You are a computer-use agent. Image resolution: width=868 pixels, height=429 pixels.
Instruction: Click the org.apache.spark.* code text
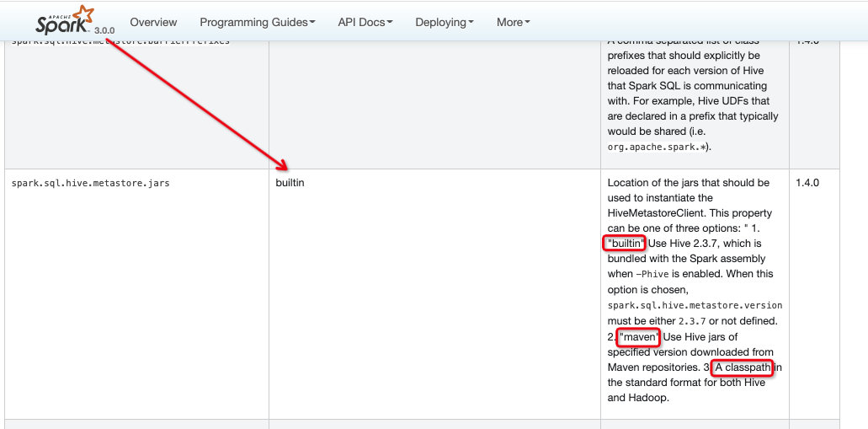[657, 148]
